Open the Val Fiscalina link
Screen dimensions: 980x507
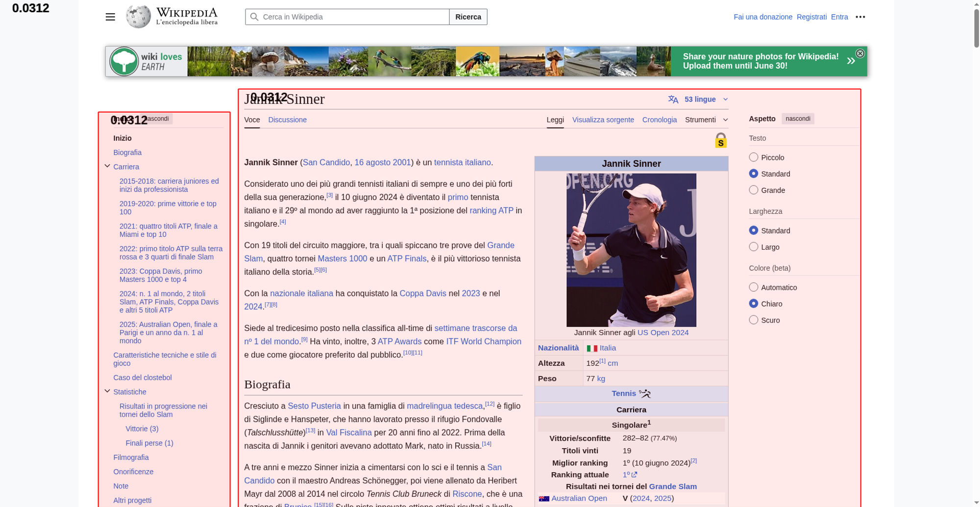349,432
